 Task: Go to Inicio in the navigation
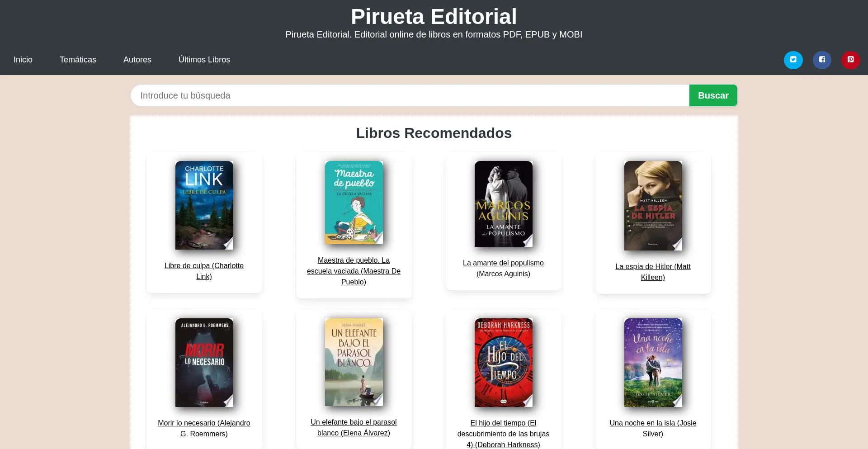click(x=23, y=60)
